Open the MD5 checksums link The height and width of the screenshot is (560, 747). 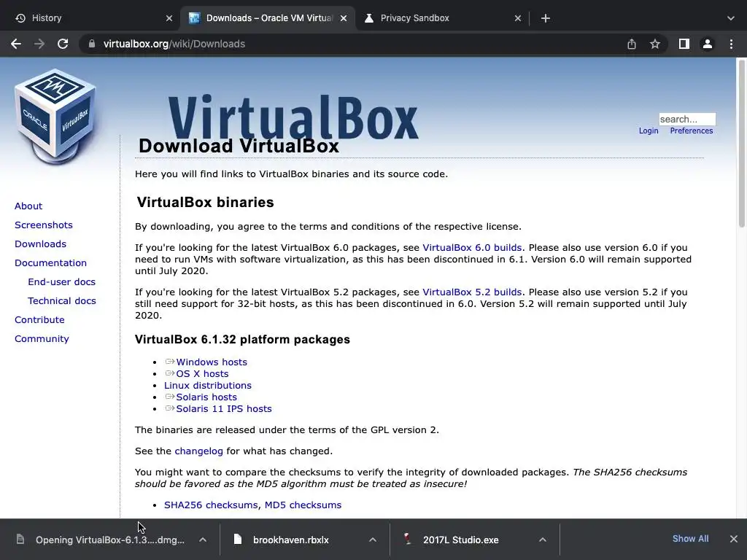(x=303, y=505)
